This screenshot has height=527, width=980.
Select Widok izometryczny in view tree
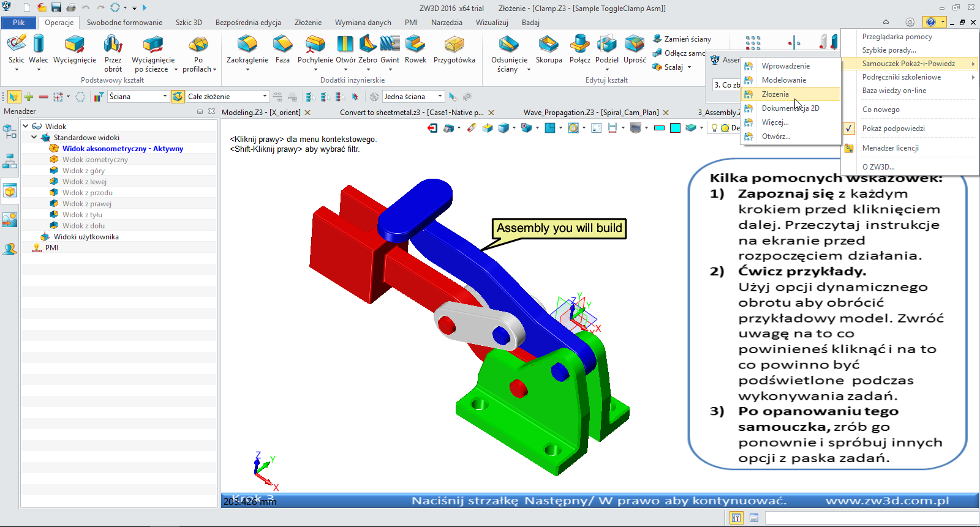point(95,160)
